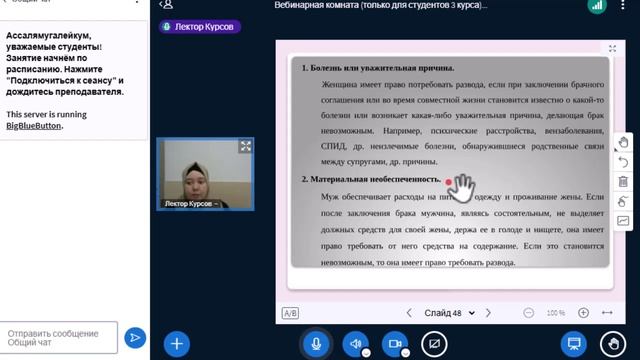This screenshot has height=360, width=640.
Task: Click the A/B poll button
Action: coord(290,313)
